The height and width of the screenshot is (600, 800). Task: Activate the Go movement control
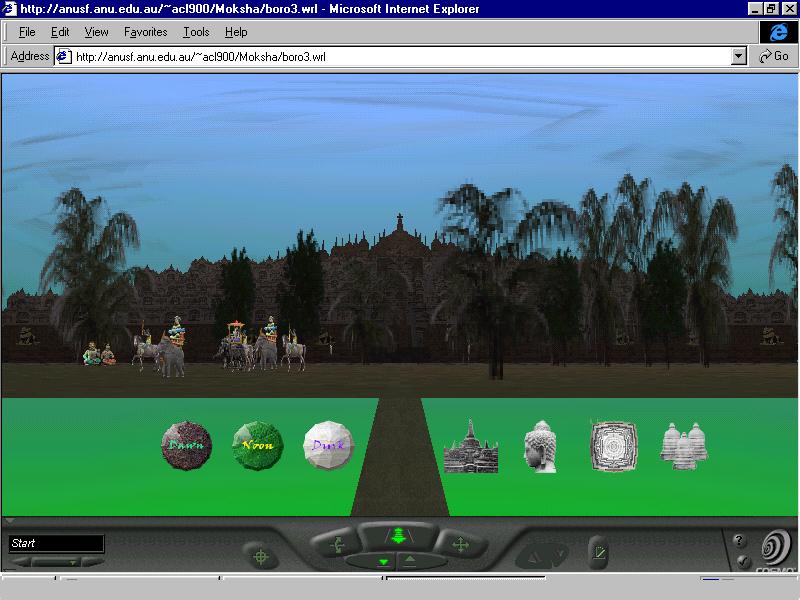point(397,537)
